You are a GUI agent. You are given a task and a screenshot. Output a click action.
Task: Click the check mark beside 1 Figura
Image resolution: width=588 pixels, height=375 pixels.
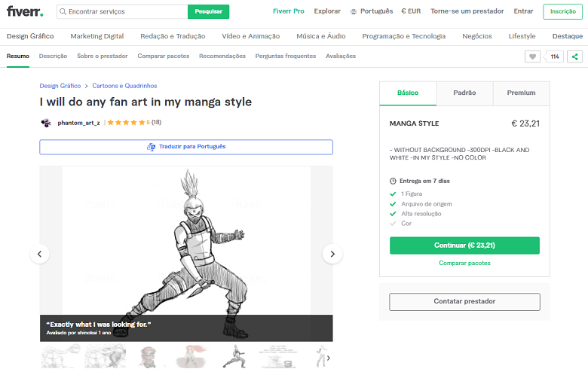[x=393, y=194]
